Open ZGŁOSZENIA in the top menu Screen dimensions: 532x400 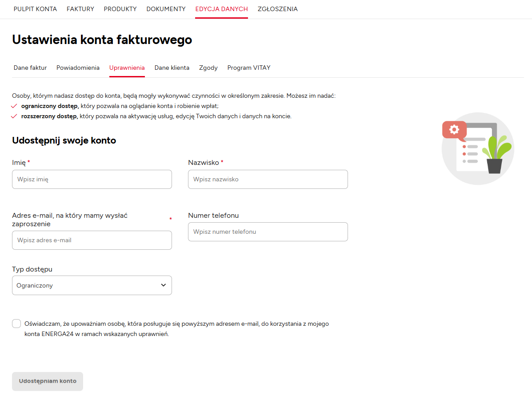click(277, 9)
